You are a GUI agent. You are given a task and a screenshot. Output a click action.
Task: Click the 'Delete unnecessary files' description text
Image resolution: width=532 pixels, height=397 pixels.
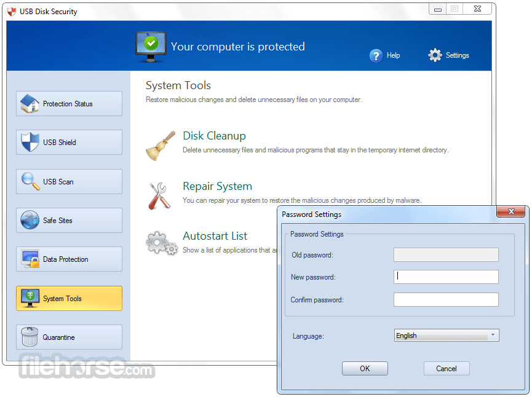(x=316, y=150)
